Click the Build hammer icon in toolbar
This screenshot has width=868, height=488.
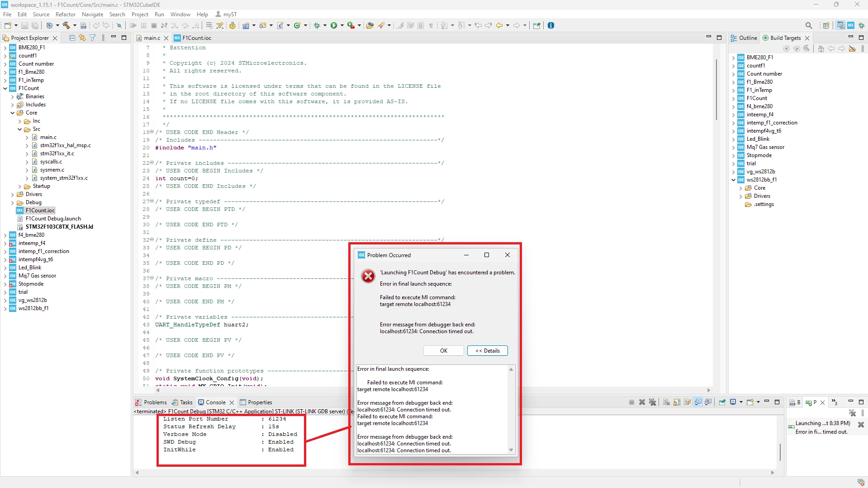pos(66,25)
